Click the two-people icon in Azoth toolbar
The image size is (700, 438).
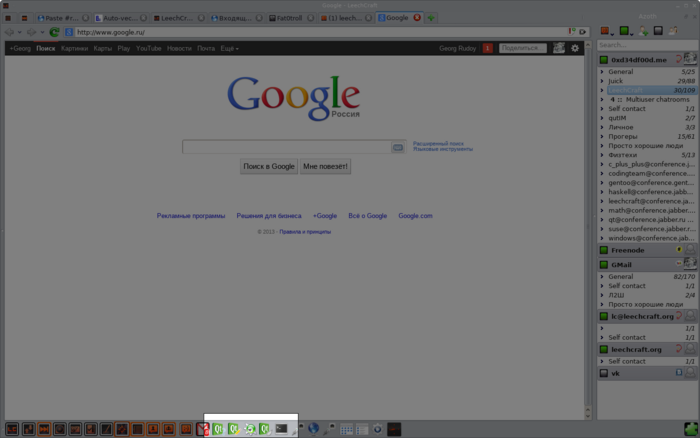coord(673,30)
